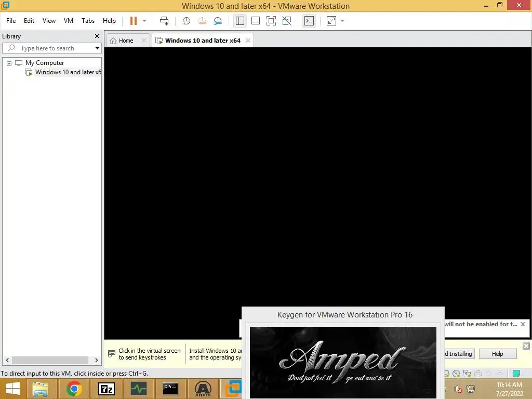This screenshot has width=532, height=399.
Task: Click the library scroll right arrow
Action: coord(96,361)
